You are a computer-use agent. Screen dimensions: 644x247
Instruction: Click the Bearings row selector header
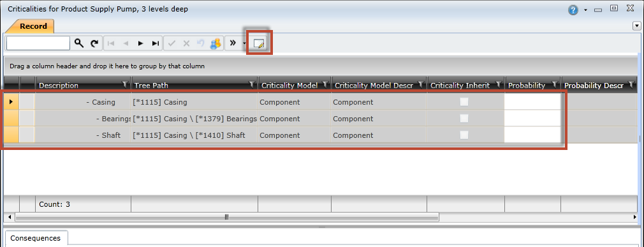click(11, 118)
